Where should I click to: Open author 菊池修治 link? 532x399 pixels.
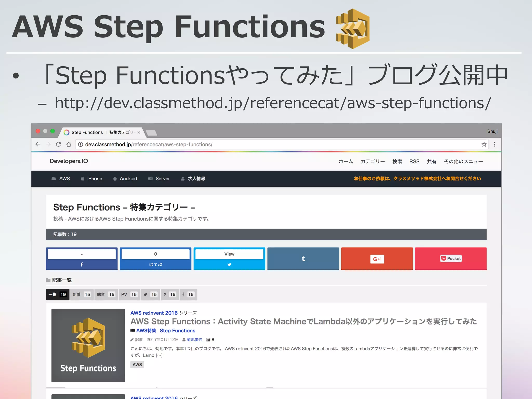tap(194, 340)
